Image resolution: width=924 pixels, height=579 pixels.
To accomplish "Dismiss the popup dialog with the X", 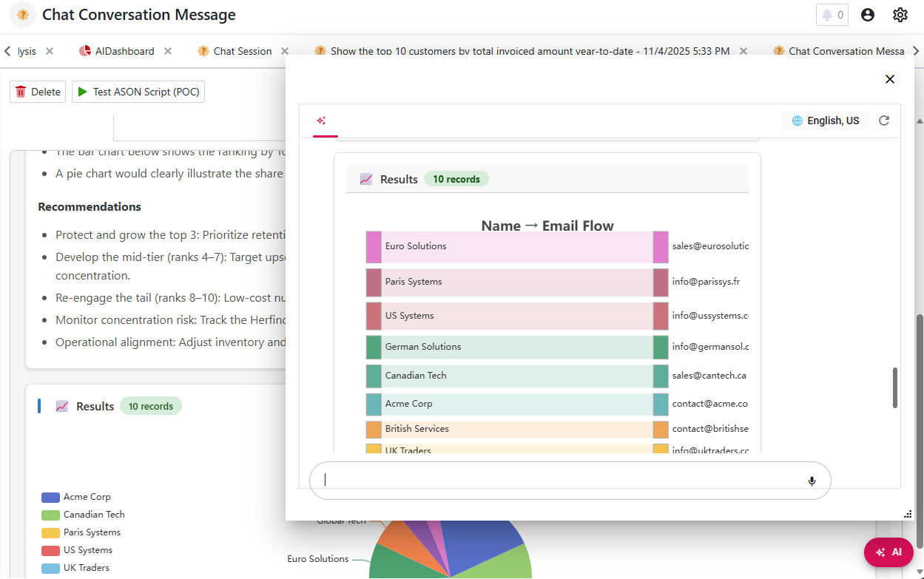I will 890,79.
